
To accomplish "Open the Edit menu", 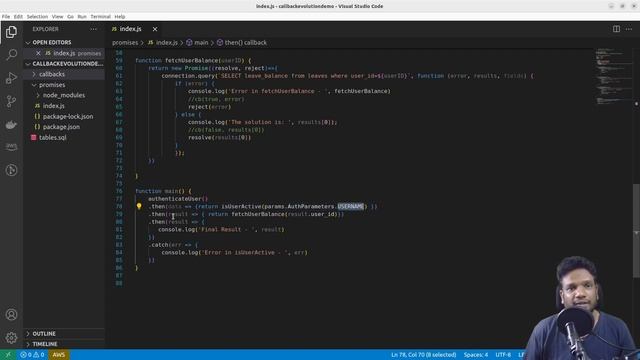I will click(18, 17).
